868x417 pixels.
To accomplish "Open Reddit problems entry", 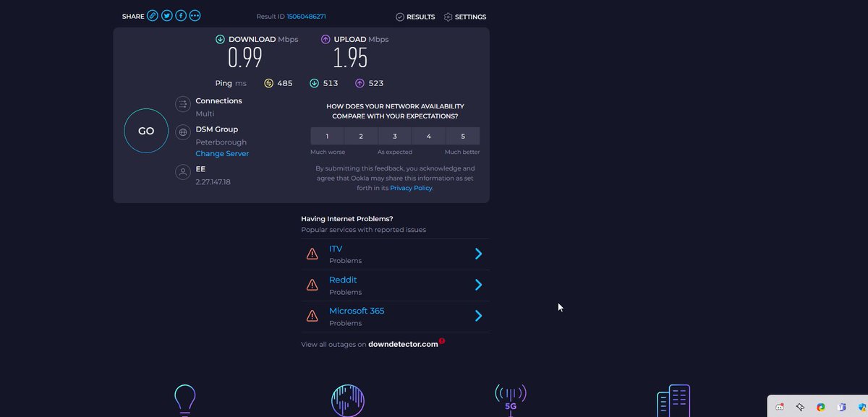I will tap(395, 285).
